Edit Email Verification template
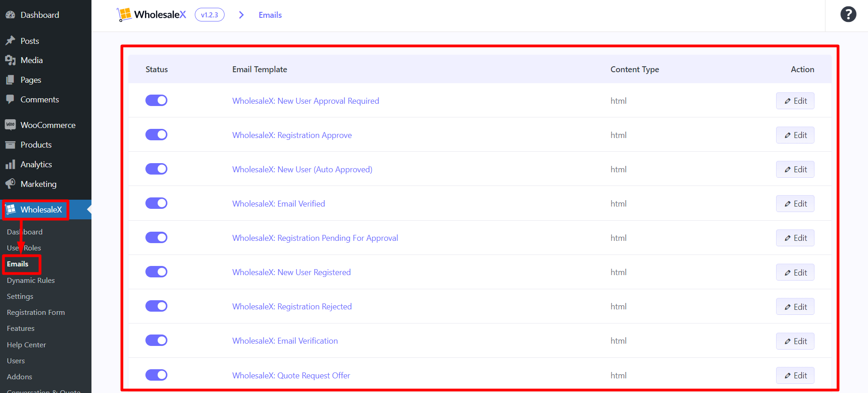The height and width of the screenshot is (393, 868). click(x=795, y=341)
